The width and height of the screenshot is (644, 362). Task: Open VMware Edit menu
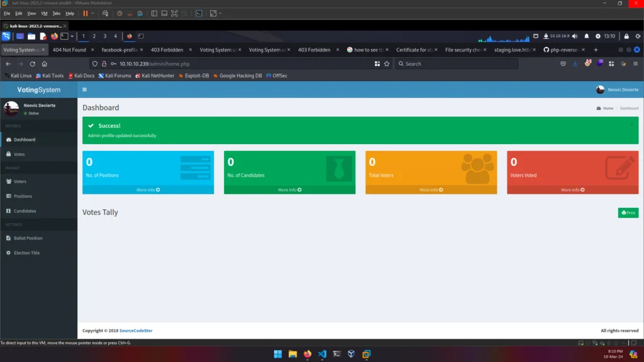coord(18,14)
